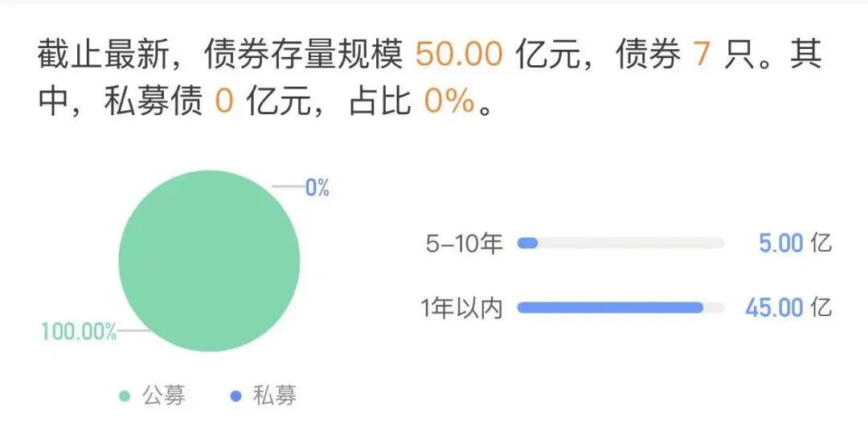Screen dimensions: 868x431
Task: Click the 100.00% pie chart label
Action: click(79, 331)
